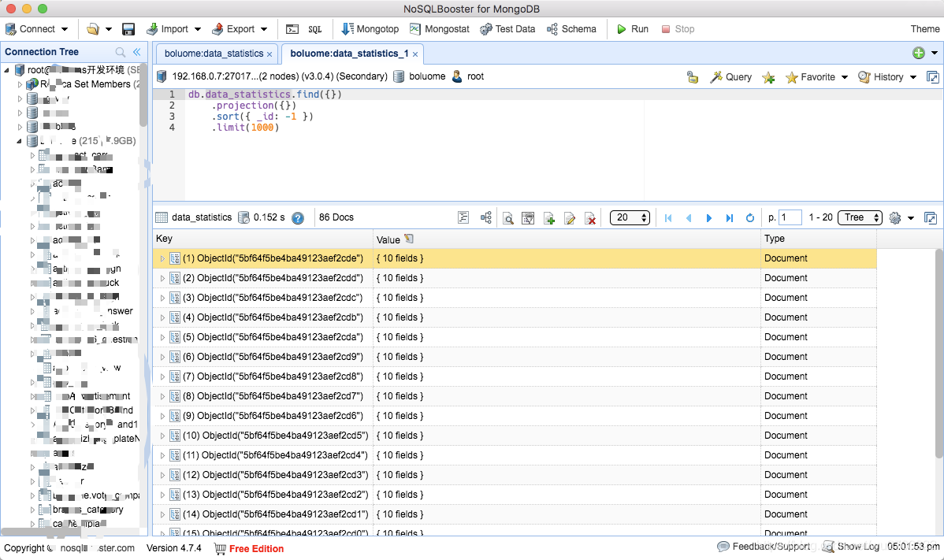Screen dimensions: 944x560
Task: Expand document (5) ending aef2cda
Action: tap(162, 337)
